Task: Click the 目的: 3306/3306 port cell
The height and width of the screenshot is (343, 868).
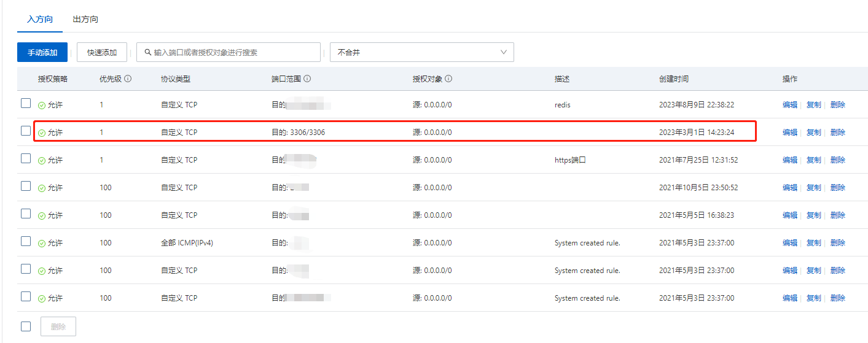Action: pos(298,133)
